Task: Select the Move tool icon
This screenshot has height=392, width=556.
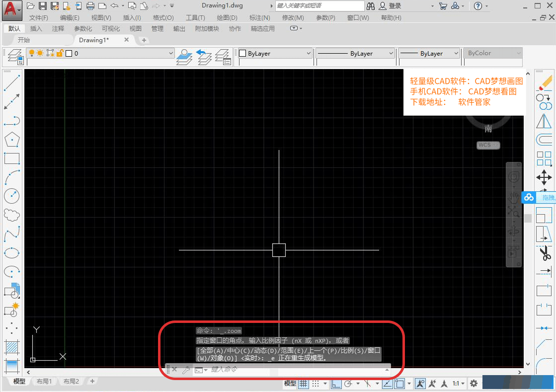Action: point(544,177)
